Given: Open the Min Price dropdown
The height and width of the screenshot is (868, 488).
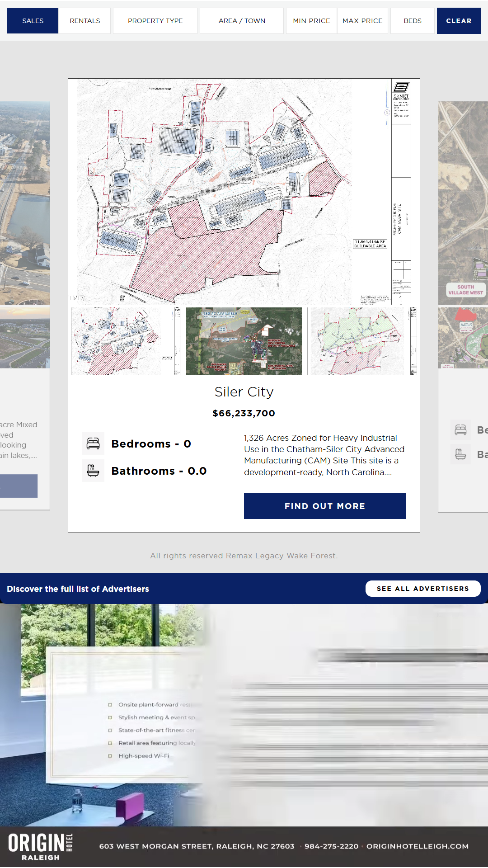Looking at the screenshot, I should 311,21.
